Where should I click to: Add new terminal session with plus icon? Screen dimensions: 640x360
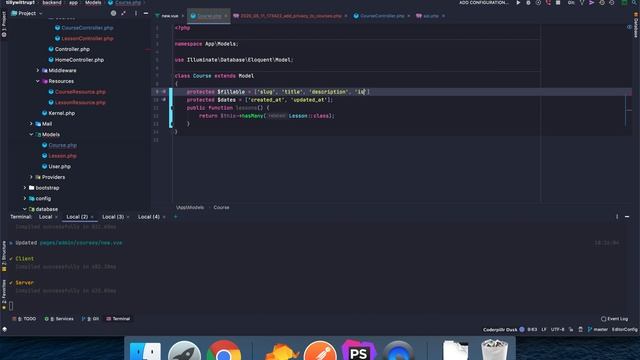pyautogui.click(x=176, y=217)
